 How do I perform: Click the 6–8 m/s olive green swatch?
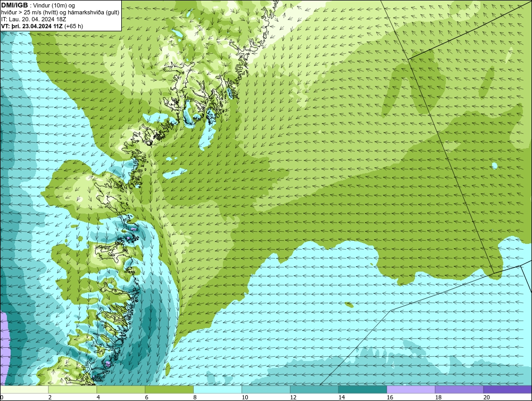[169, 389]
